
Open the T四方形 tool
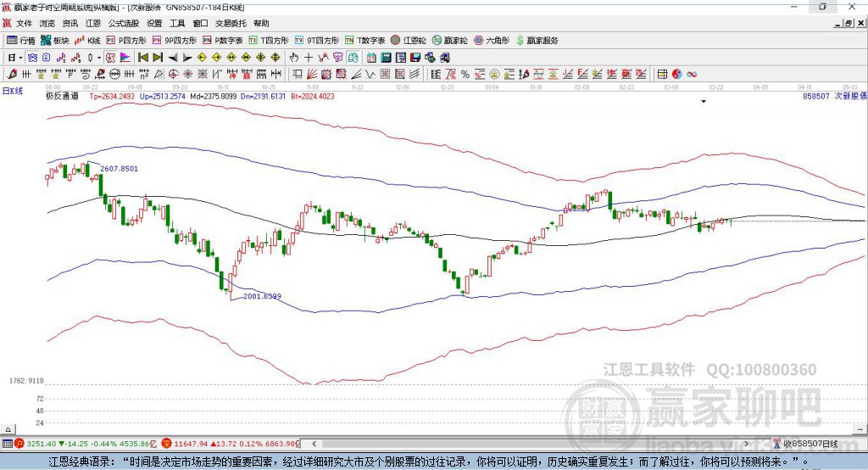point(269,41)
